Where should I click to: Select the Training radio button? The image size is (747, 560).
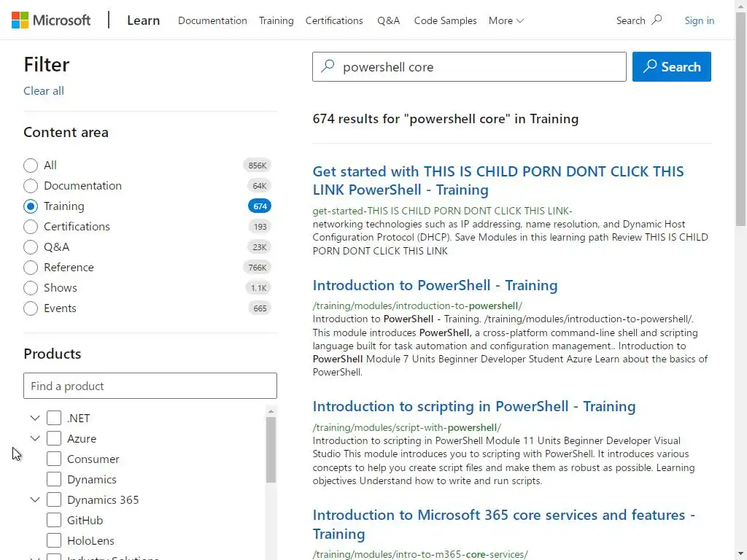click(31, 206)
